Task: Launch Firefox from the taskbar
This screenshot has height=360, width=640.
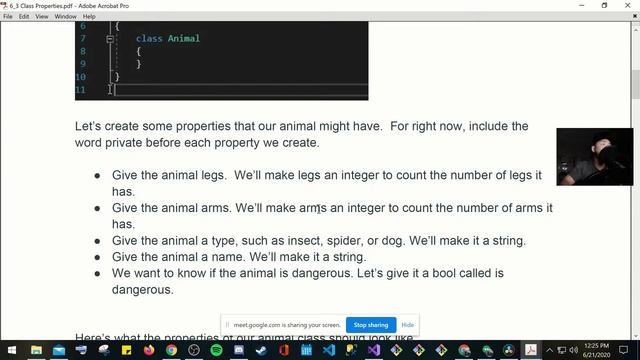Action: [x=149, y=350]
